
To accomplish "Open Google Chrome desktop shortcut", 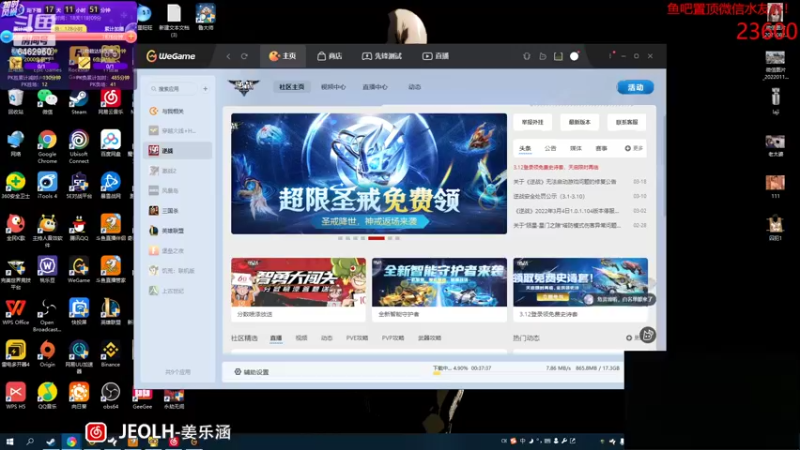I will 47,146.
